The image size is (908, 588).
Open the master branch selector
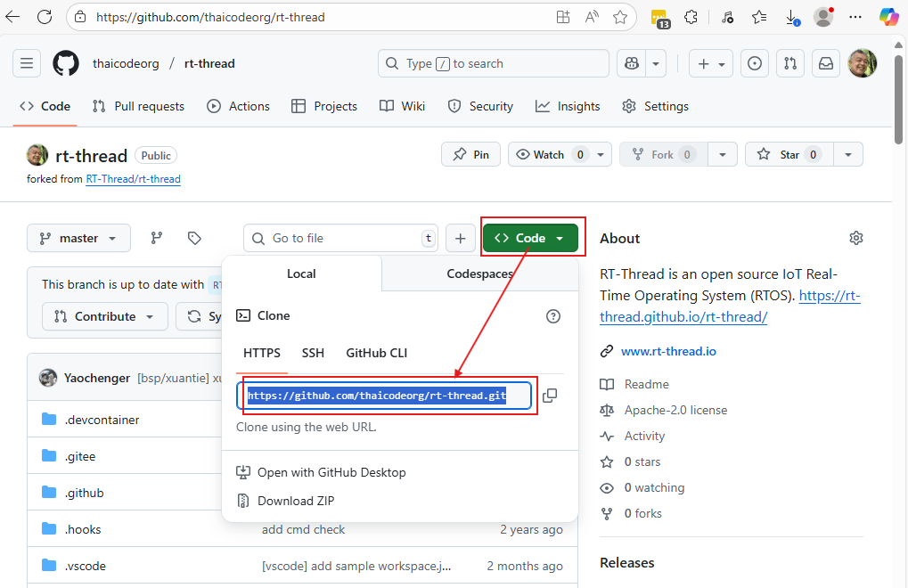point(78,237)
